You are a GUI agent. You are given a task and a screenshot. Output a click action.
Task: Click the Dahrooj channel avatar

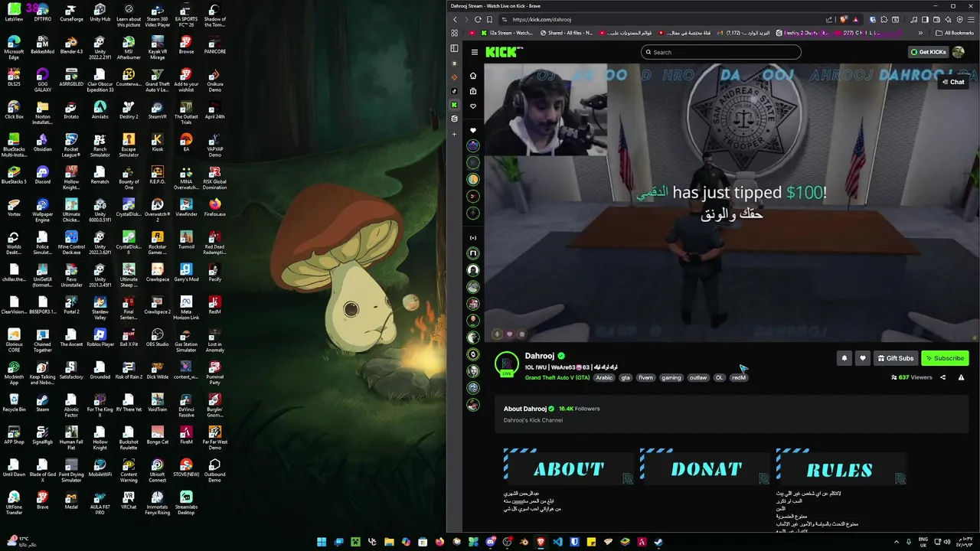507,364
